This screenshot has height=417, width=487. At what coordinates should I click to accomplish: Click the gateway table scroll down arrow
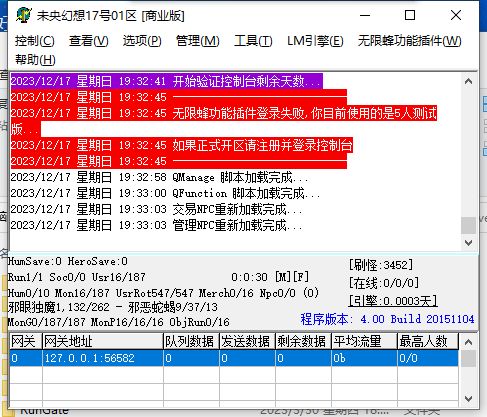468,399
